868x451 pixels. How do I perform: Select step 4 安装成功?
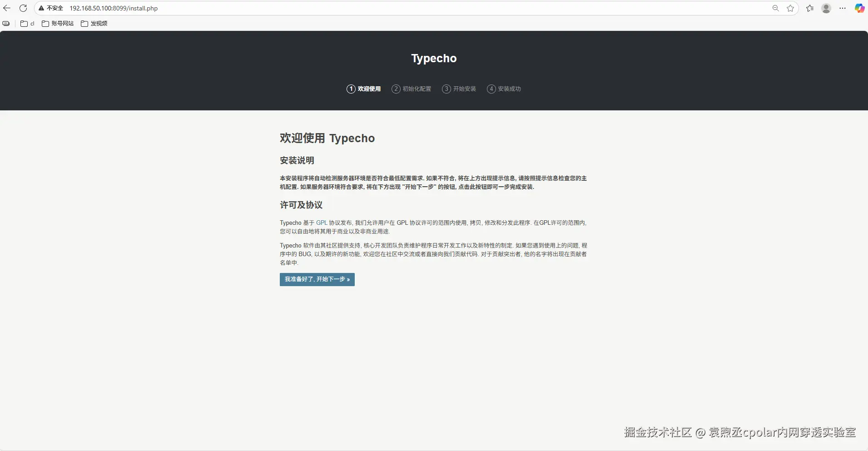504,89
